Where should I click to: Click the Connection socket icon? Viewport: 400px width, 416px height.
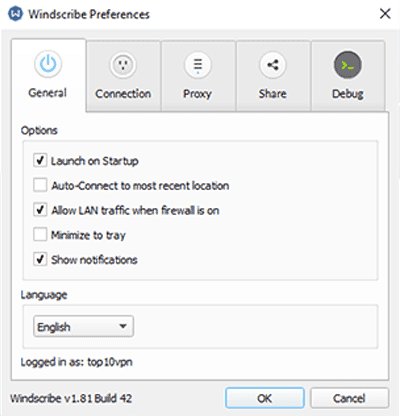pyautogui.click(x=123, y=65)
